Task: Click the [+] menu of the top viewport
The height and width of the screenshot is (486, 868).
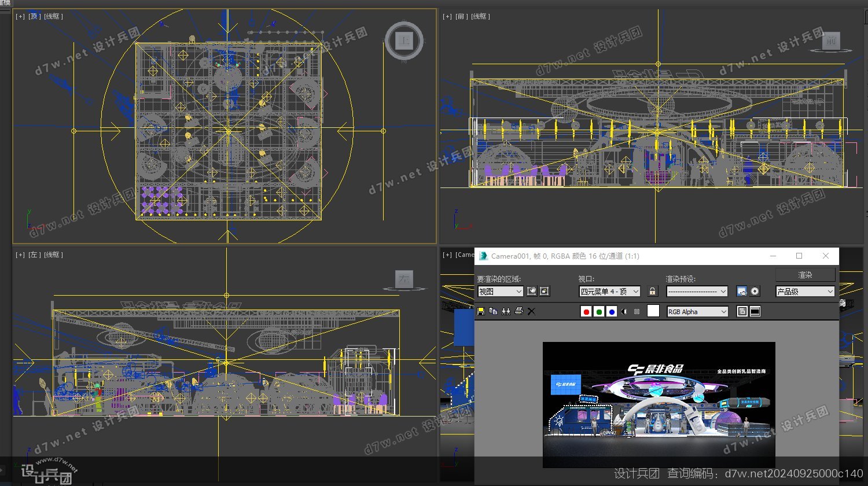Action: [x=20, y=16]
